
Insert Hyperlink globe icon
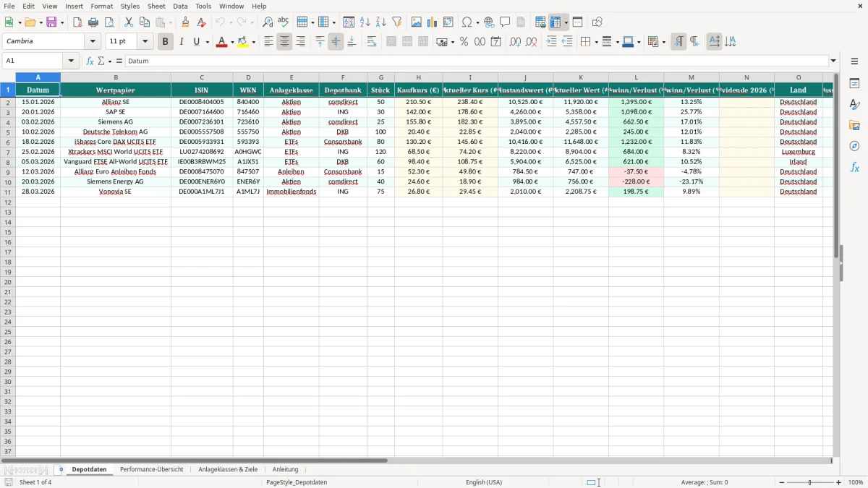tap(489, 22)
